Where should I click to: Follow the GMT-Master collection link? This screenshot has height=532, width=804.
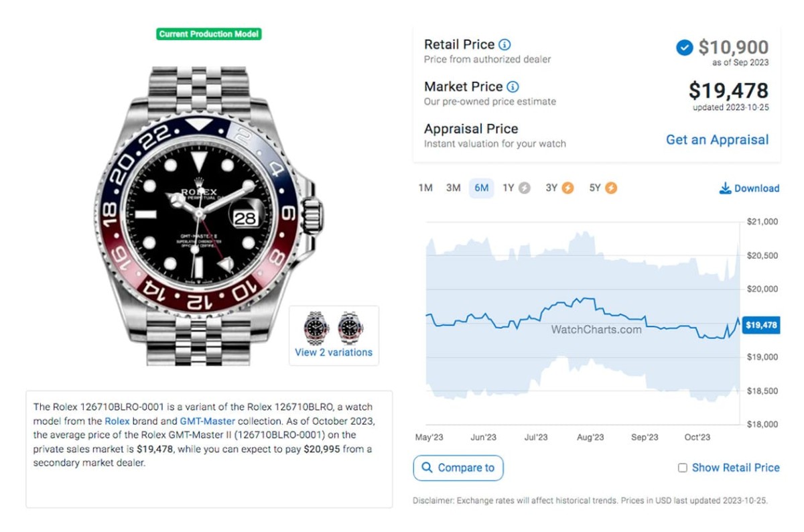(207, 421)
